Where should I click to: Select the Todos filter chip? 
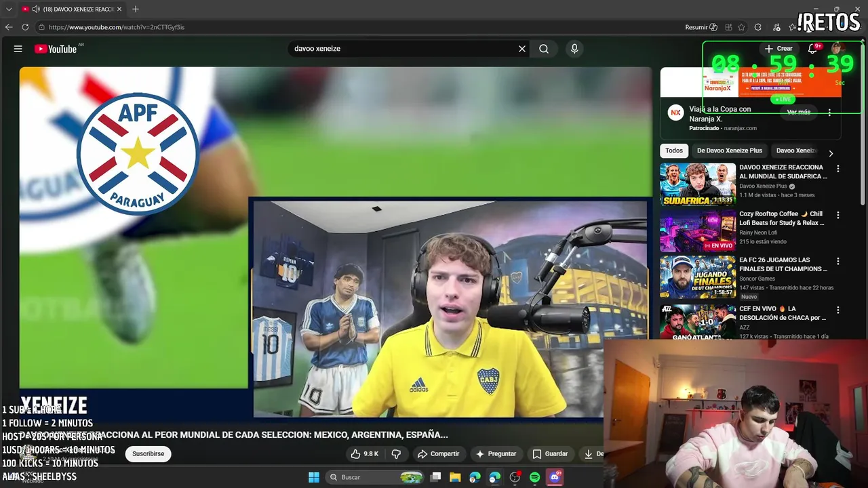[674, 150]
